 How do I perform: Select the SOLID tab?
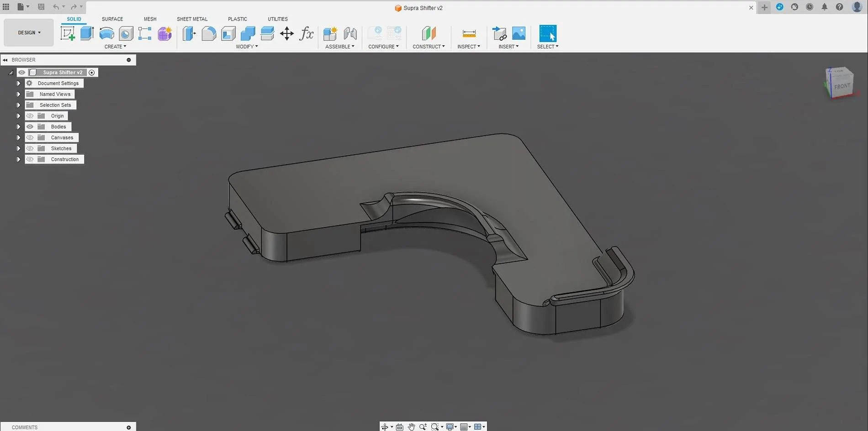pyautogui.click(x=74, y=19)
